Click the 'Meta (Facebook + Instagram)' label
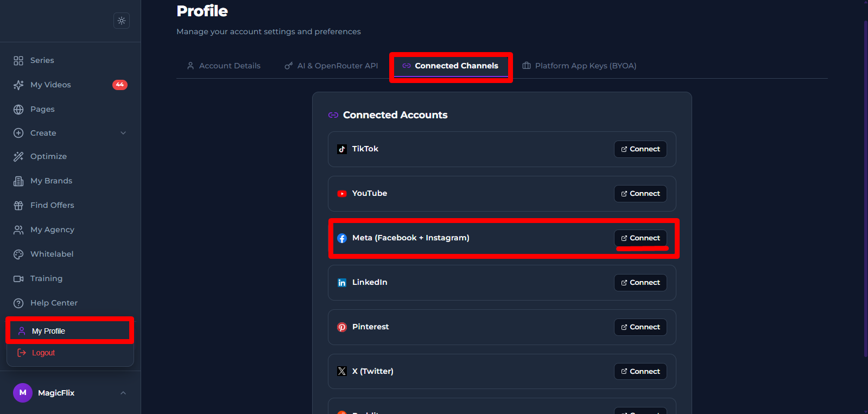This screenshot has width=868, height=414. pos(411,238)
